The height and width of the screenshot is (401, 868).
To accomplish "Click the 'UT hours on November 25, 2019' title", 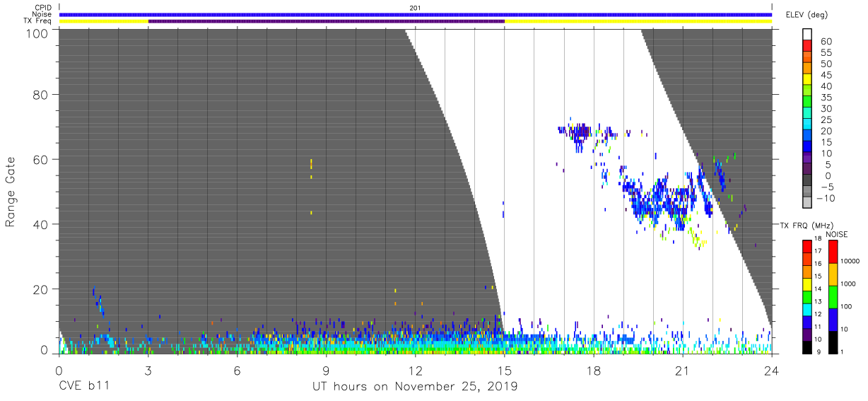I will (x=415, y=387).
